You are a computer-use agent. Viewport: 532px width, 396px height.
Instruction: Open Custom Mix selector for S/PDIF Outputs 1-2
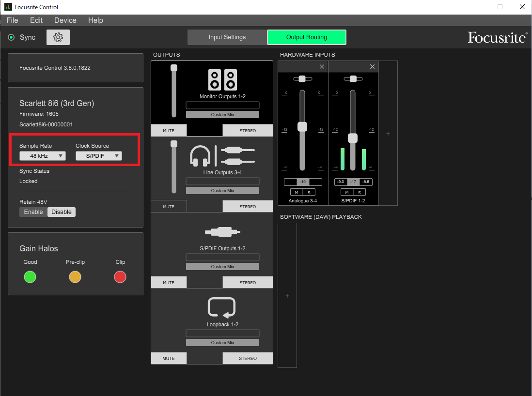pyautogui.click(x=222, y=266)
